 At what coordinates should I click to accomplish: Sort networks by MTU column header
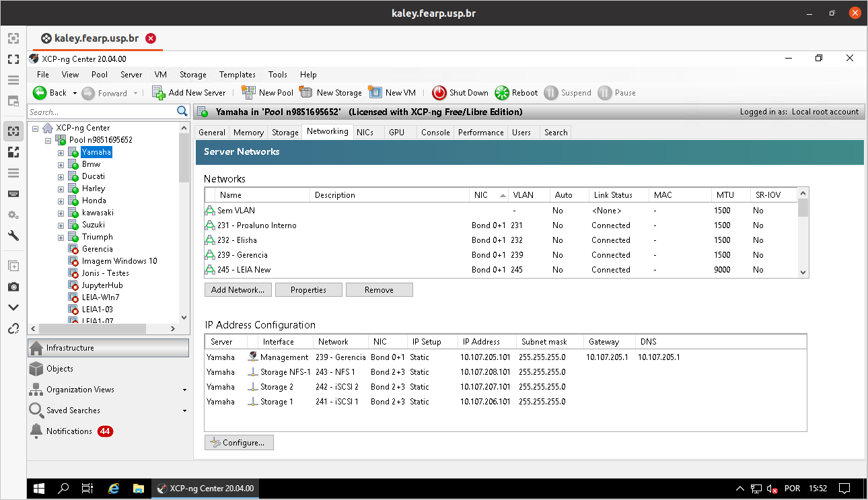pos(729,195)
